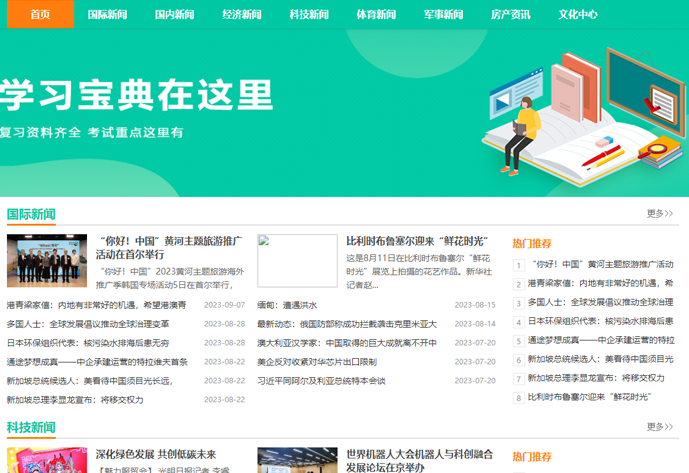Viewport: 689px width, 473px height.
Task: Open the bold 比利时布鲁塞尔迎来“鲜花时光” headline
Action: pyautogui.click(x=416, y=241)
